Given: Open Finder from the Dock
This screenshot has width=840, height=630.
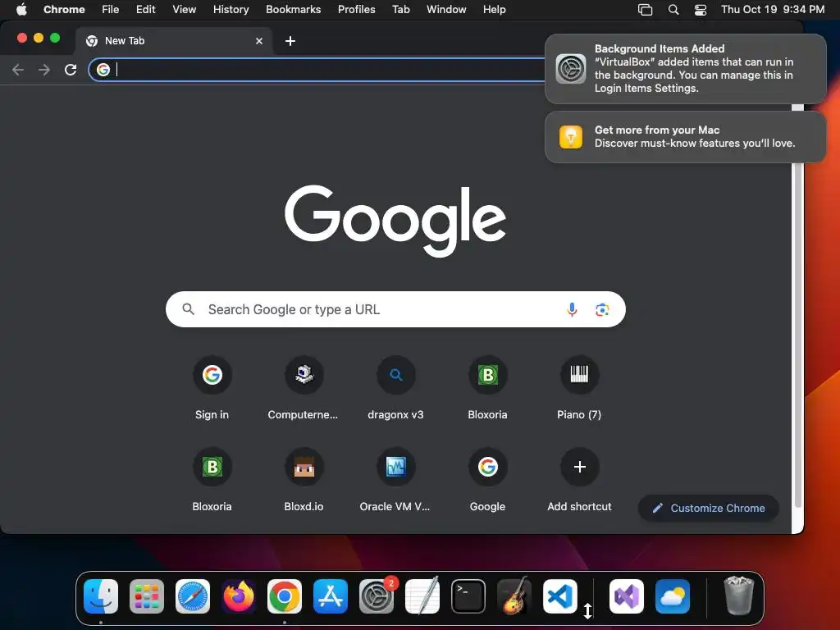Looking at the screenshot, I should pyautogui.click(x=101, y=596).
